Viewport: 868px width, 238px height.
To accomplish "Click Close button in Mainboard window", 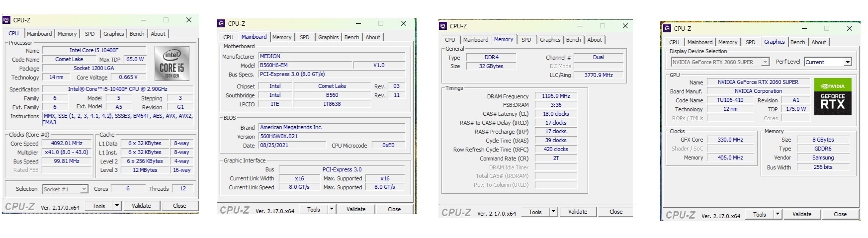I will [x=394, y=209].
